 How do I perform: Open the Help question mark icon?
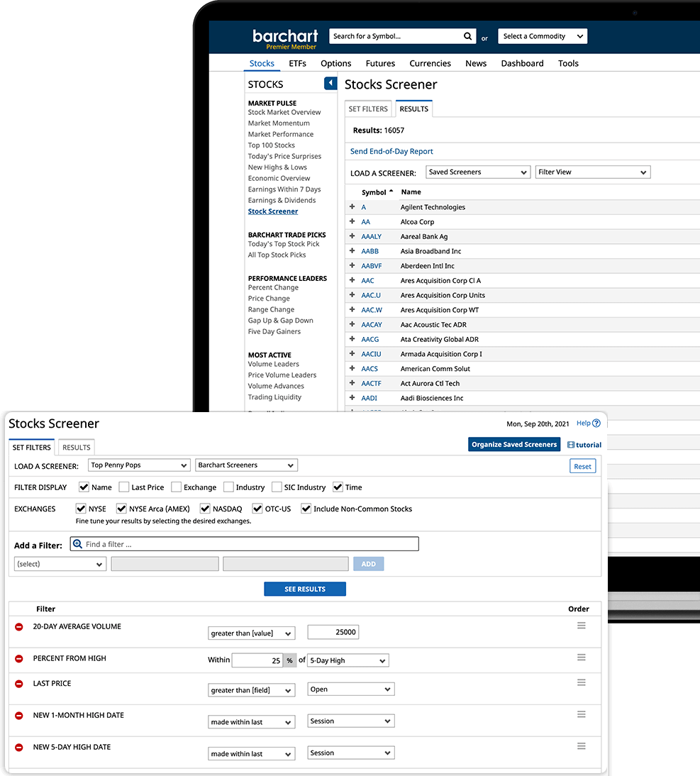pyautogui.click(x=596, y=423)
